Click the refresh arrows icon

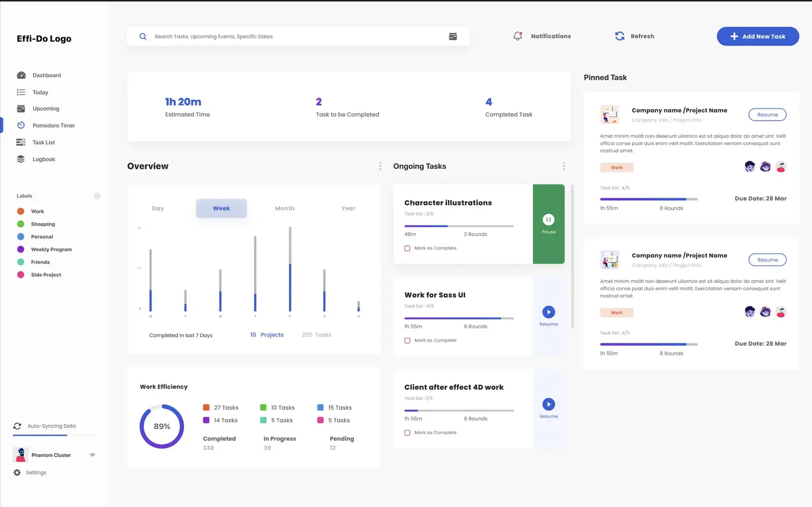[619, 36]
